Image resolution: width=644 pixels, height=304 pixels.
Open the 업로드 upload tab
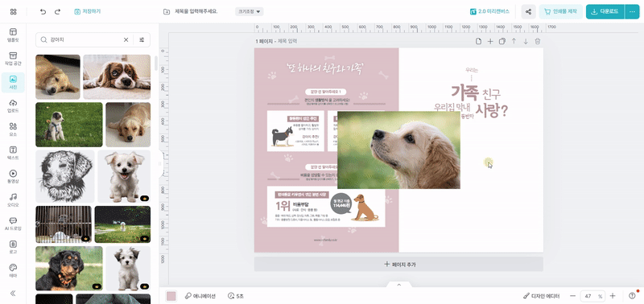tap(13, 106)
